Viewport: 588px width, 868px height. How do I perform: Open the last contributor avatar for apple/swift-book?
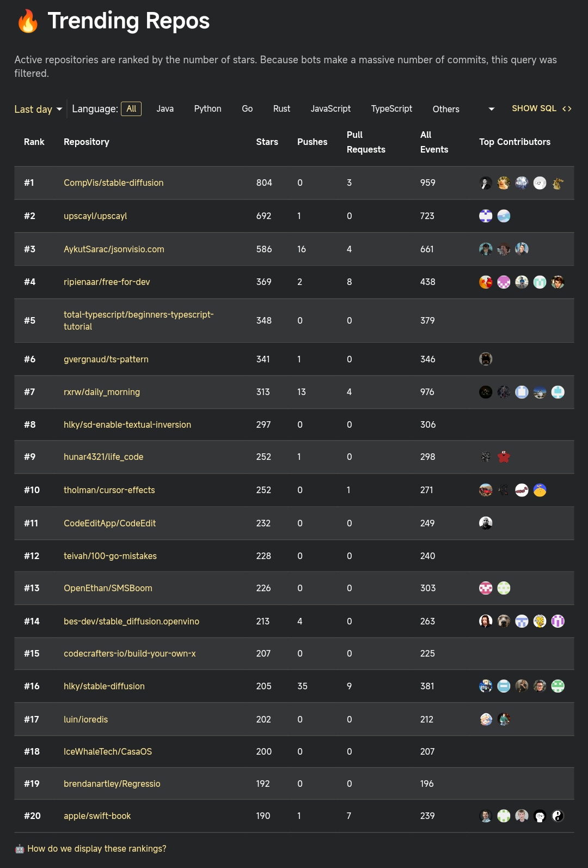click(x=557, y=816)
